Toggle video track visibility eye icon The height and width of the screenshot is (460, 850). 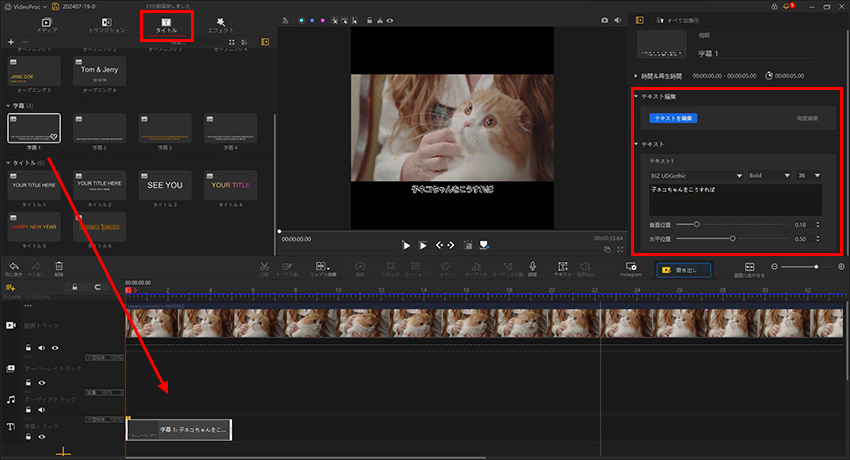click(55, 347)
